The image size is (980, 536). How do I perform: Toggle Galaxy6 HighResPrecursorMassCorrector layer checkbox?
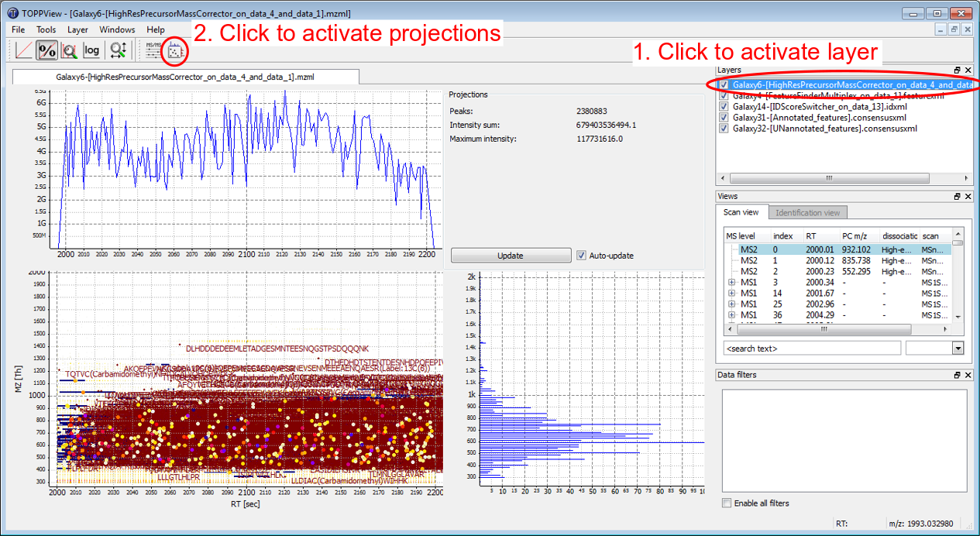coord(724,84)
